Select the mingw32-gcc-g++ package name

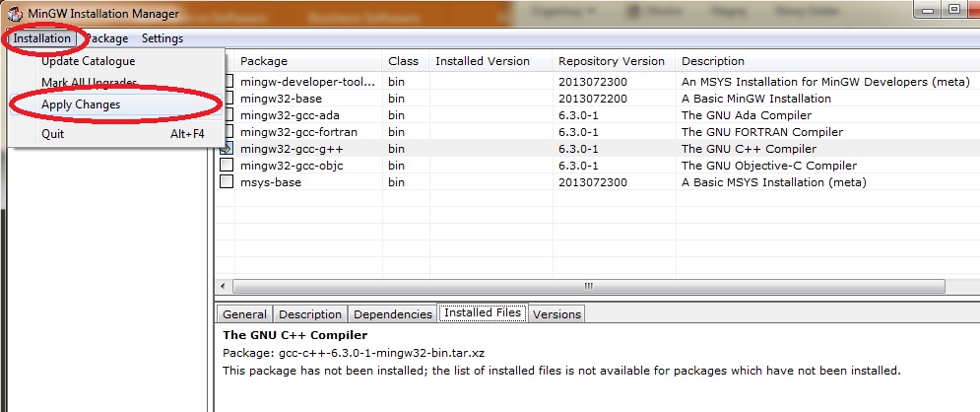292,149
